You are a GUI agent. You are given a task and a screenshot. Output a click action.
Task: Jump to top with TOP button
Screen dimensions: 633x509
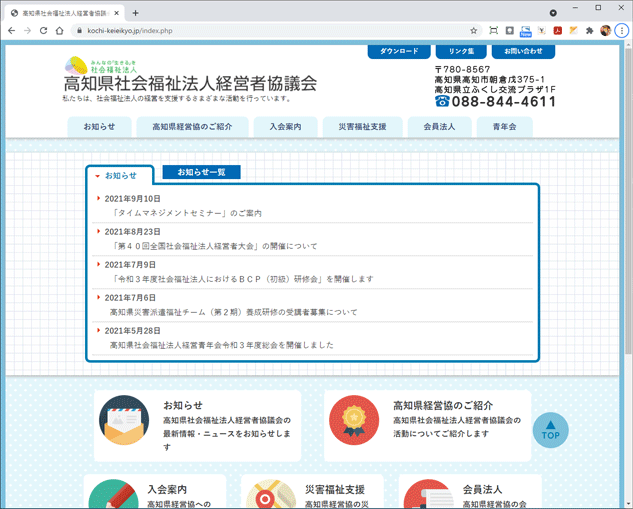coord(551,430)
